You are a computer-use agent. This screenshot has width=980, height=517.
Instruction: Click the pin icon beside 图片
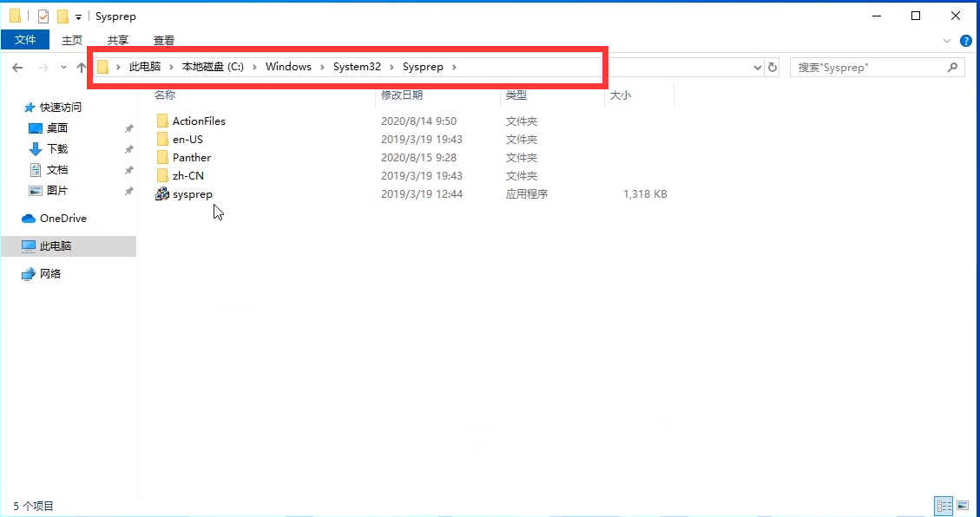click(x=128, y=191)
